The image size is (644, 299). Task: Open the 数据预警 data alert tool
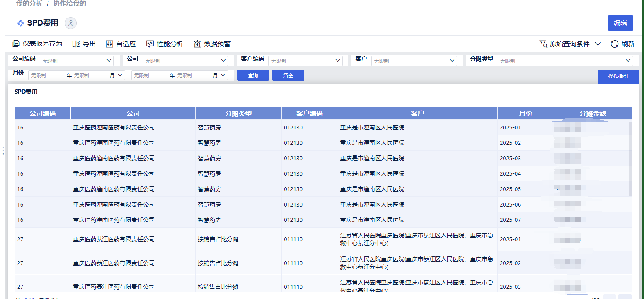[212, 44]
